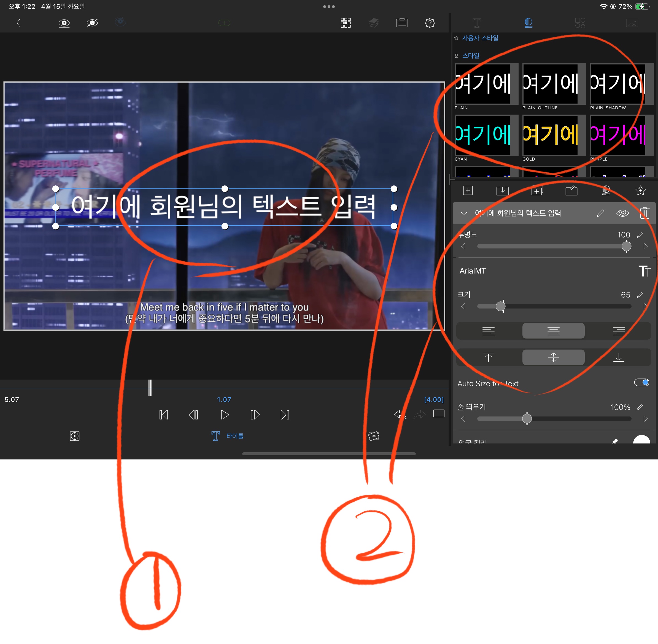Click the color eyedropper icon
Image resolution: width=658 pixels, height=644 pixels.
tap(615, 441)
